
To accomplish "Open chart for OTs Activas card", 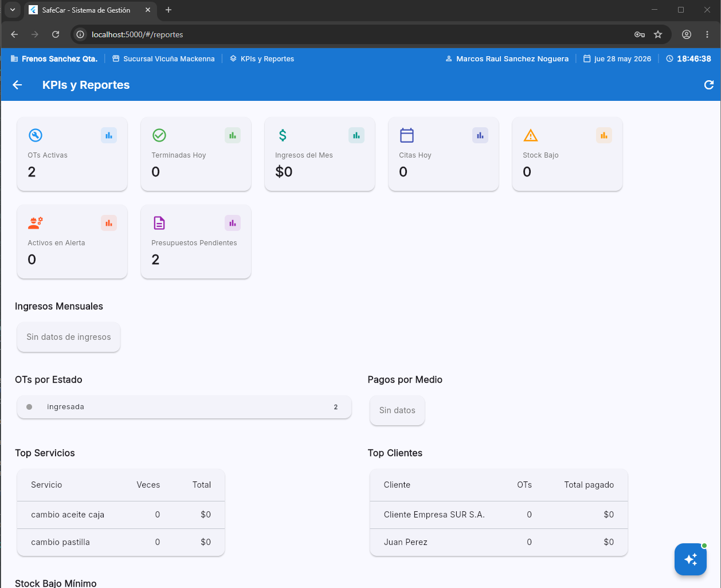I will 109,135.
